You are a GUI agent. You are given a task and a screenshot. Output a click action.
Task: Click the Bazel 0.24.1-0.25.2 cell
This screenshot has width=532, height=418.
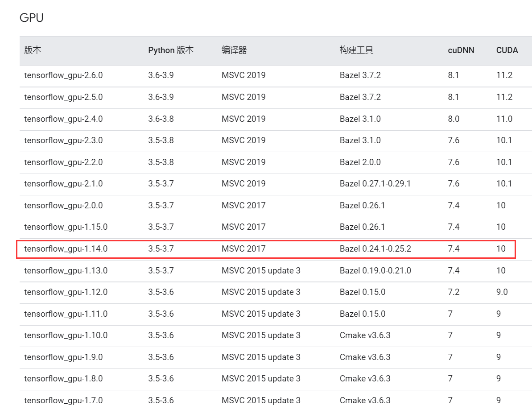click(x=375, y=248)
